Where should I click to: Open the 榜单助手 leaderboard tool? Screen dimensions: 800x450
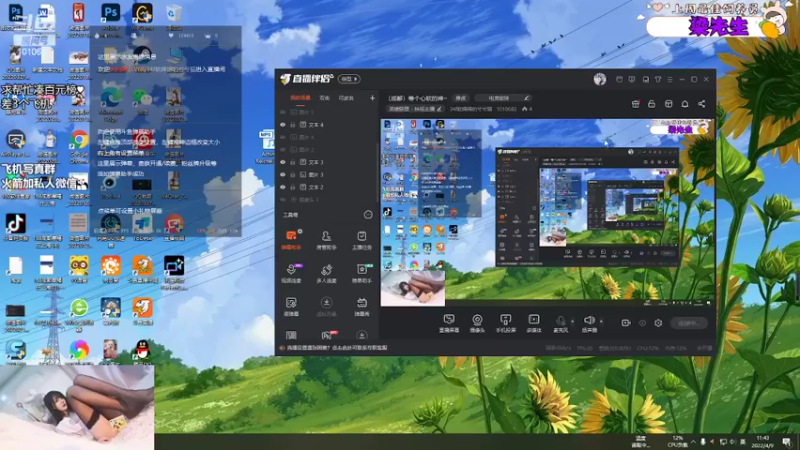(x=362, y=273)
